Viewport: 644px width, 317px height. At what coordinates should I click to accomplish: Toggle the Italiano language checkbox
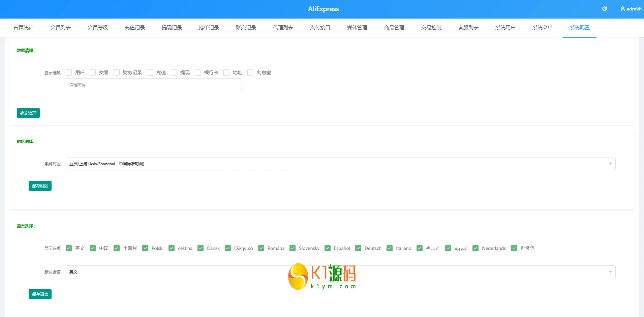[390, 248]
